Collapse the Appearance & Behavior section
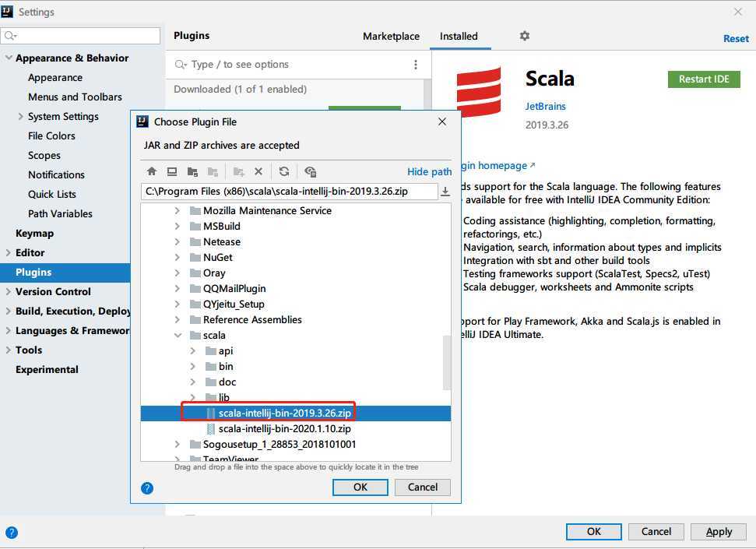The width and height of the screenshot is (756, 549). pos(9,58)
